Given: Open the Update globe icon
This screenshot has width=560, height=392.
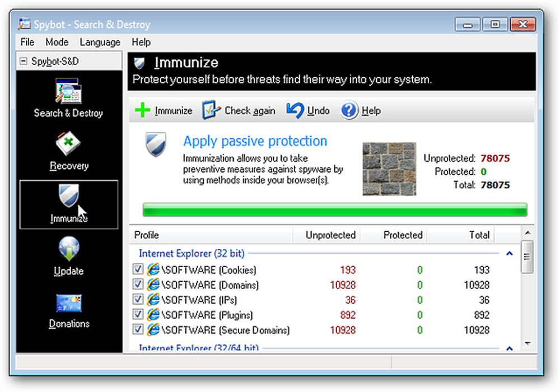Looking at the screenshot, I should pyautogui.click(x=68, y=249).
